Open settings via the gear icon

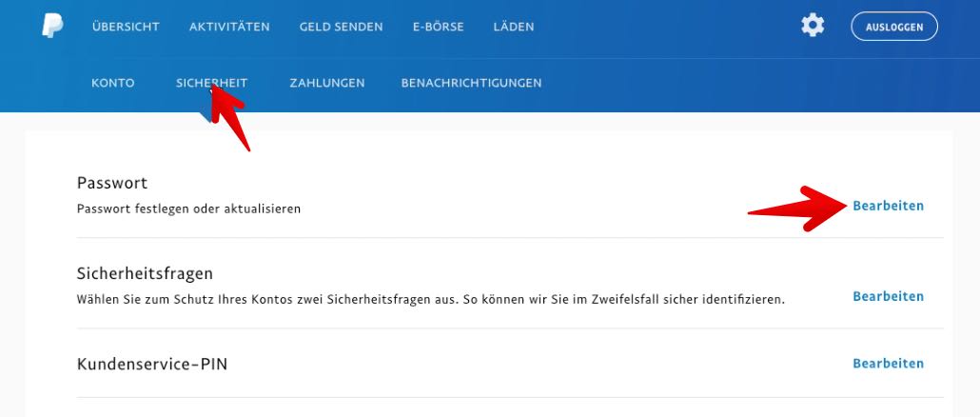pyautogui.click(x=813, y=26)
